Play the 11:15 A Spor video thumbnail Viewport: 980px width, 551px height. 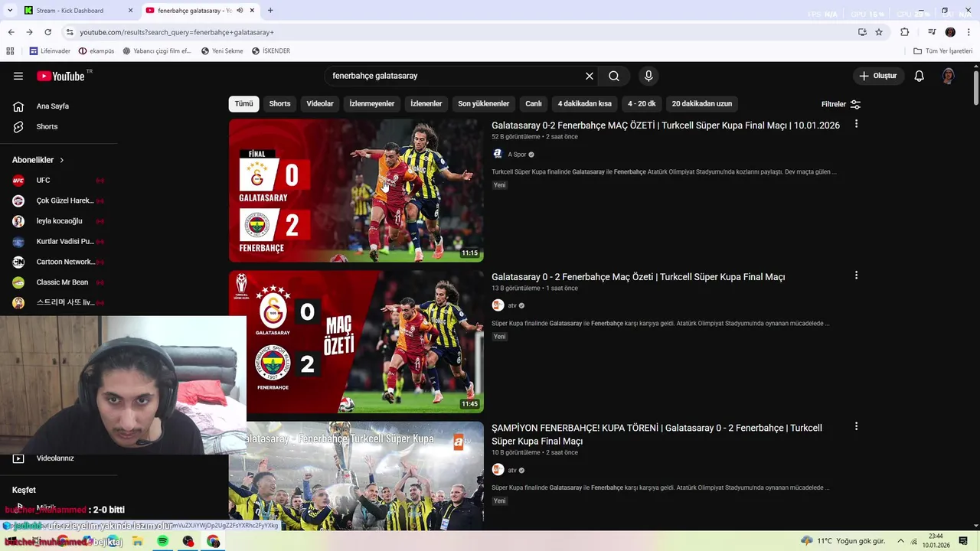pos(356,191)
